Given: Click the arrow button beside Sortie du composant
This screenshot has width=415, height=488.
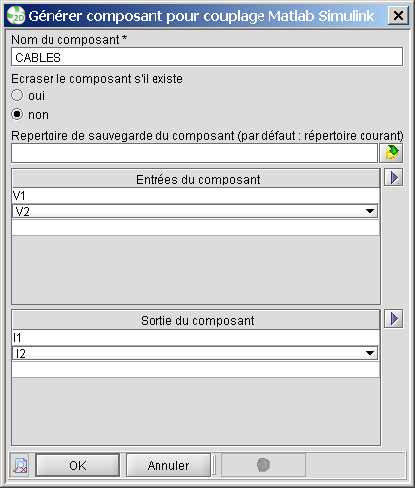Looking at the screenshot, I should click(x=394, y=319).
